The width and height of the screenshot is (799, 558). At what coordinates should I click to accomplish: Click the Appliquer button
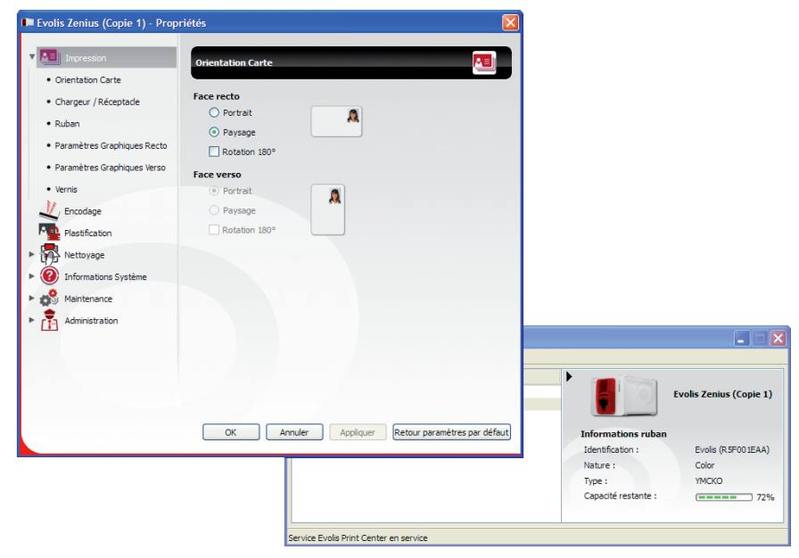(357, 432)
